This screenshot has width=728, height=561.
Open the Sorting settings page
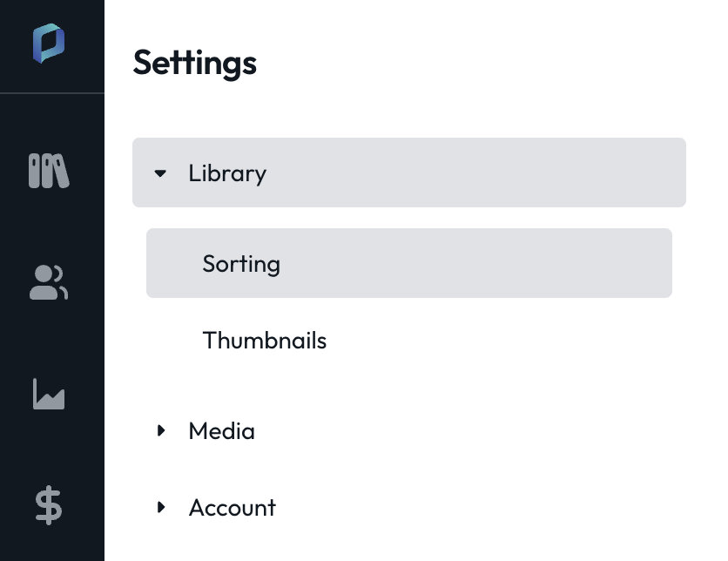coord(409,263)
